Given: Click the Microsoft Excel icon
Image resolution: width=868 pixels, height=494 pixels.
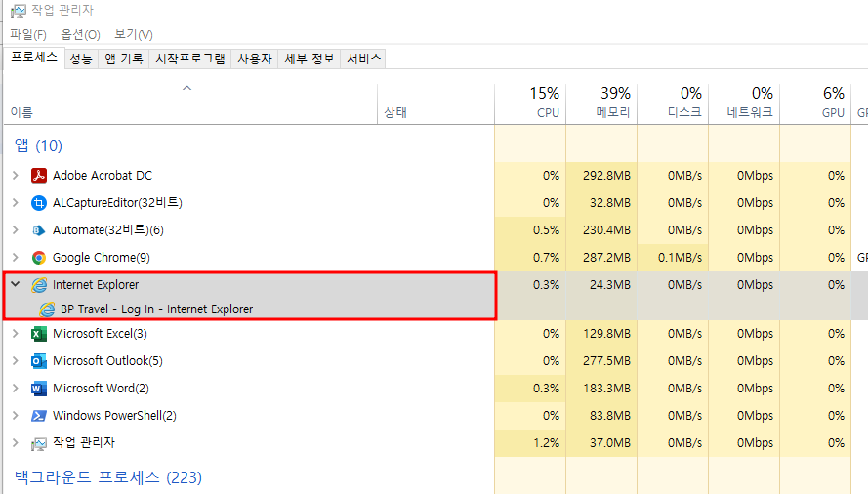Looking at the screenshot, I should pos(39,334).
